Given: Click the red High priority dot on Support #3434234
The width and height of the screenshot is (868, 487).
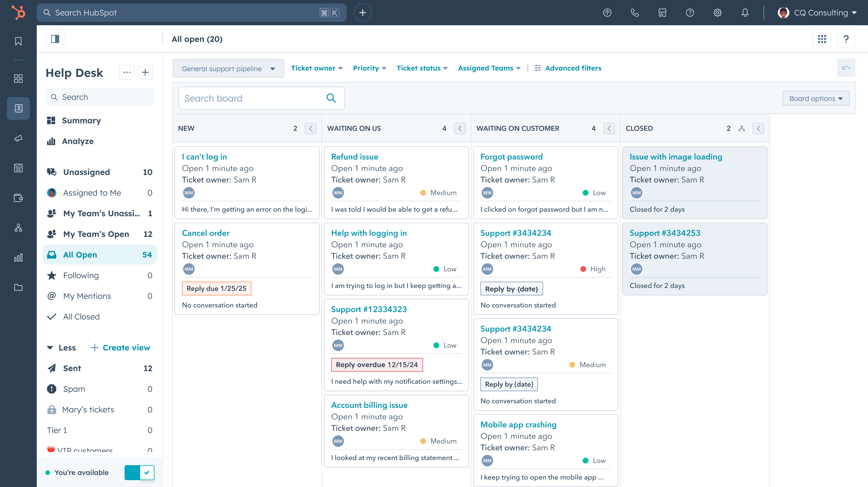Looking at the screenshot, I should coord(583,269).
